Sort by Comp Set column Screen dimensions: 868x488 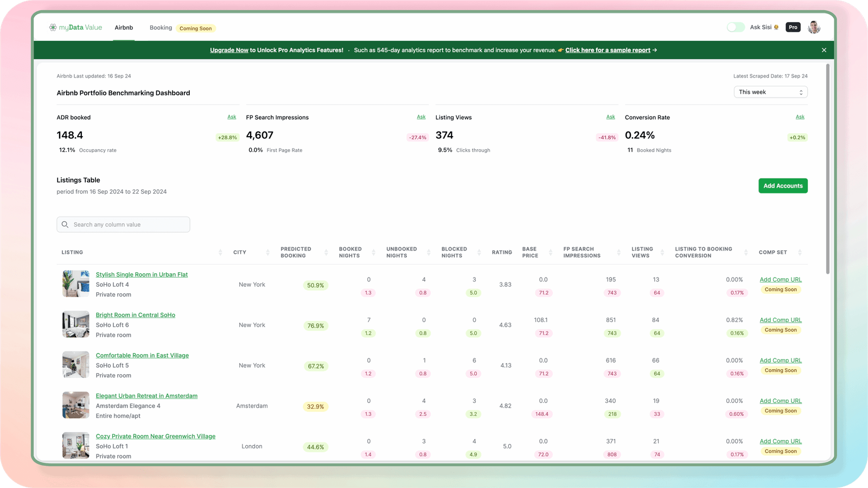800,253
